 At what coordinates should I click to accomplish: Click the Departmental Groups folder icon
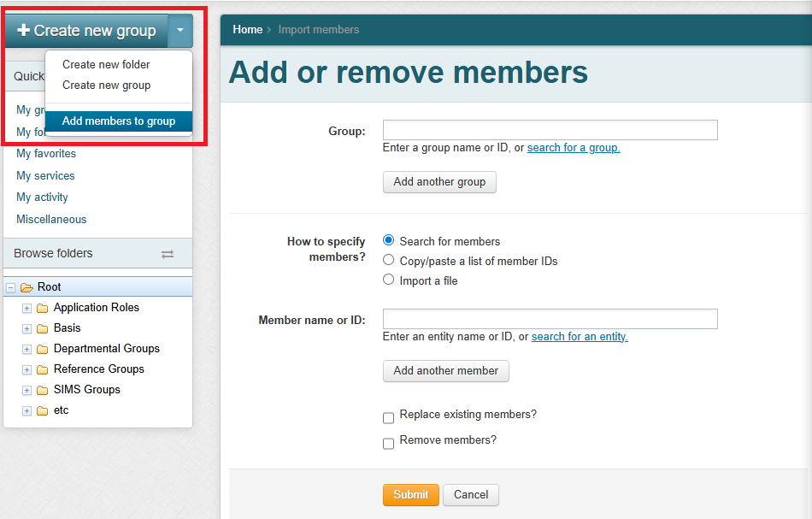(42, 349)
